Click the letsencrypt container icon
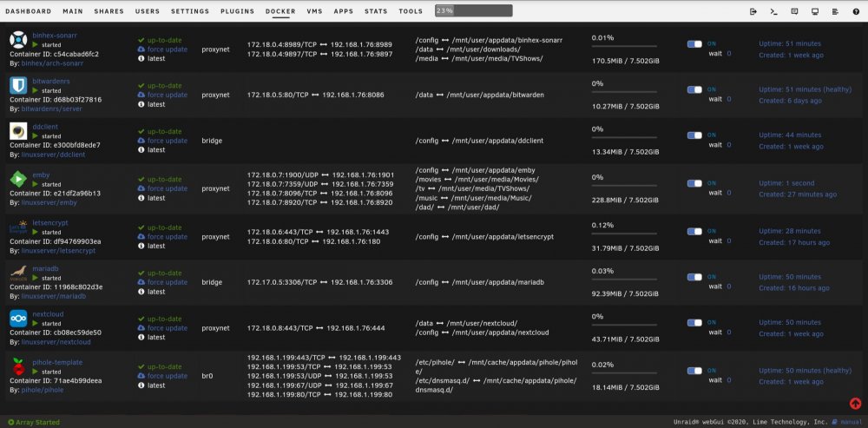868x428 pixels. coord(18,227)
